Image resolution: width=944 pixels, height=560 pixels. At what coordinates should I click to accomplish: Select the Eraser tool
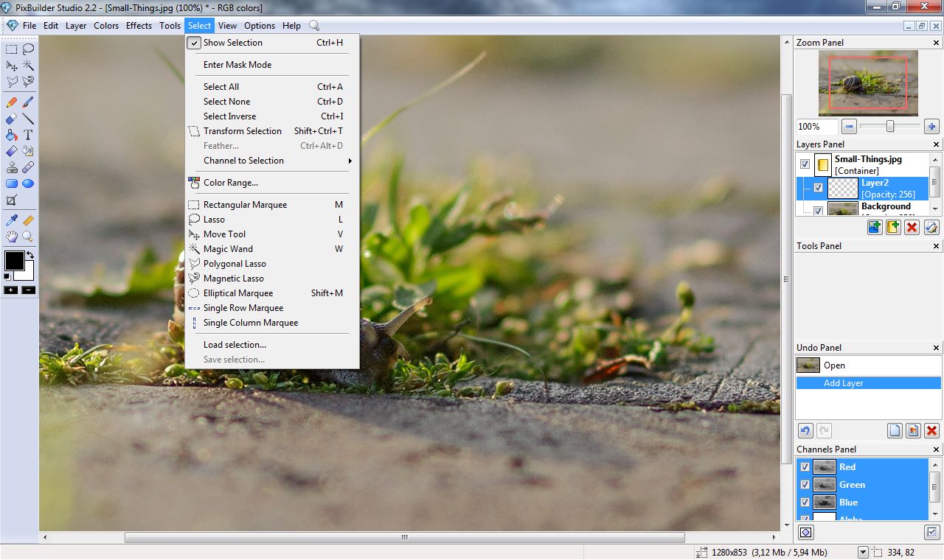click(12, 119)
